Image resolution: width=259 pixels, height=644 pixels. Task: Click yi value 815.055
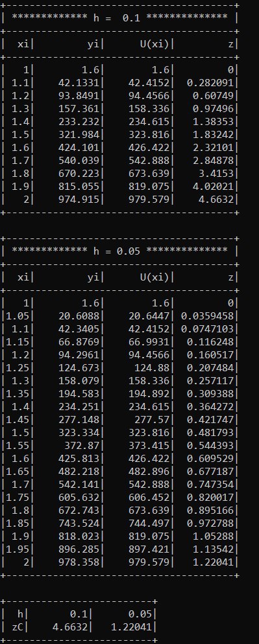coord(79,187)
